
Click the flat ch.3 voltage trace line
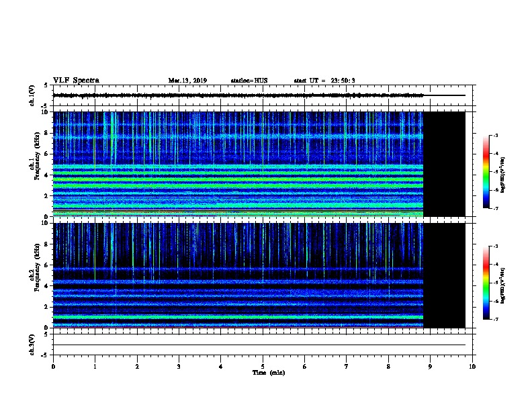point(259,345)
